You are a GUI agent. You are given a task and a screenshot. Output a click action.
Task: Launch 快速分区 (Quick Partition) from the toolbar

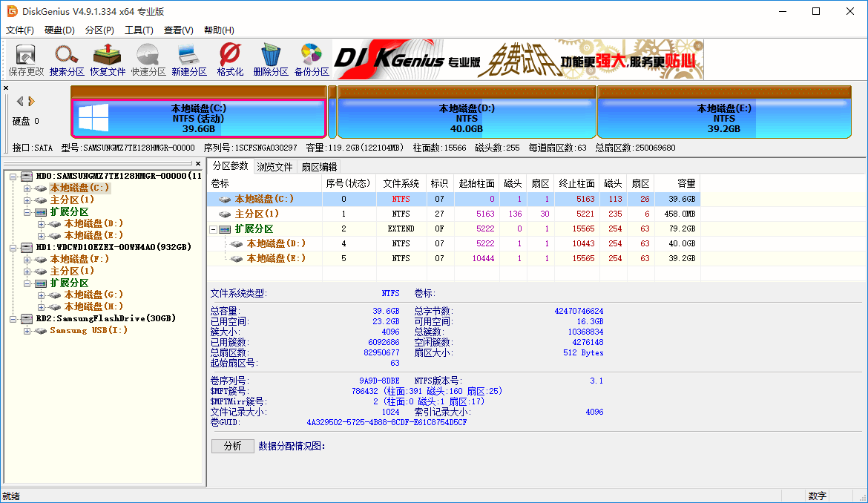pos(148,59)
